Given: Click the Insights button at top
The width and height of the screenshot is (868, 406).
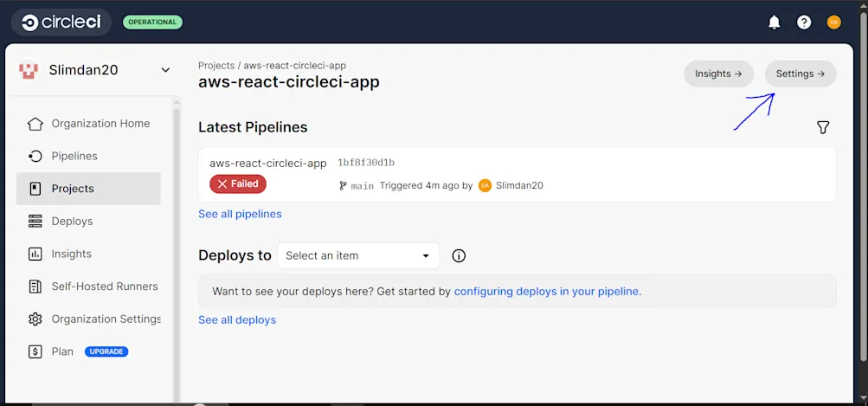Looking at the screenshot, I should tap(718, 74).
